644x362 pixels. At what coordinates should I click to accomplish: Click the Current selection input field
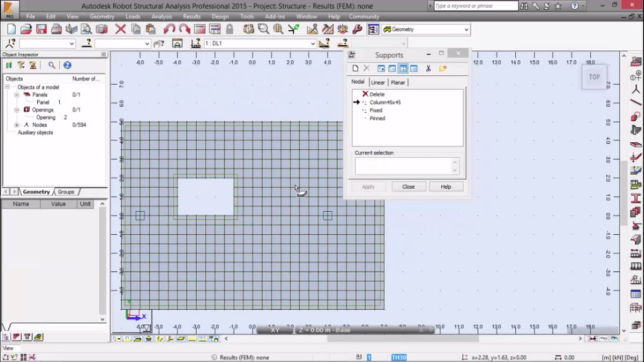pos(404,166)
